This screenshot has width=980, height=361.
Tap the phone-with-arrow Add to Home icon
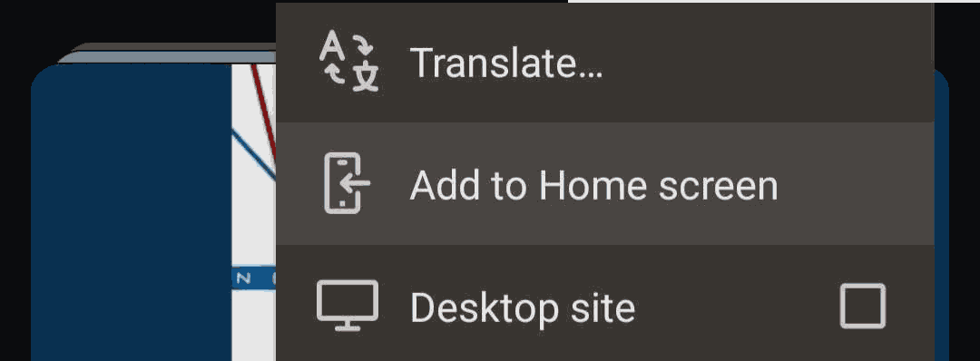347,183
